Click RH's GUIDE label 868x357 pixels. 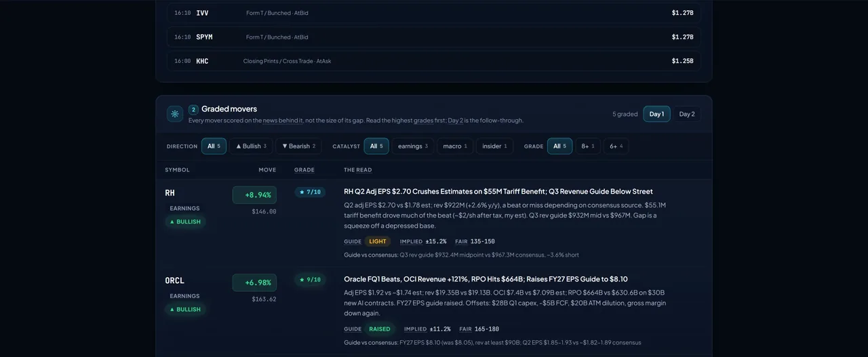(353, 241)
